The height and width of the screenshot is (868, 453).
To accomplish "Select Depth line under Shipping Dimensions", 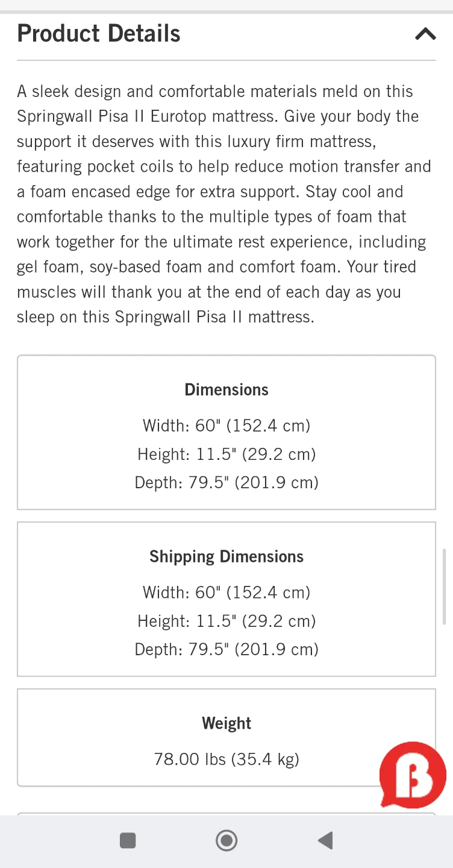I will coord(226,649).
